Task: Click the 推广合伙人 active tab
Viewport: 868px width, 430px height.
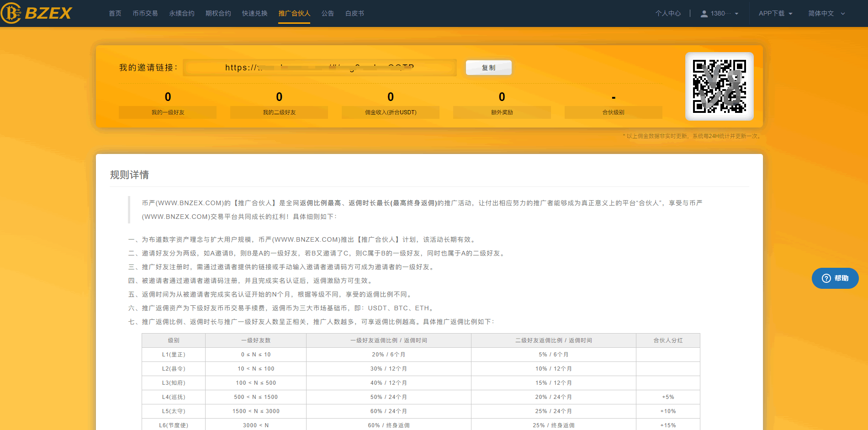Action: [294, 14]
